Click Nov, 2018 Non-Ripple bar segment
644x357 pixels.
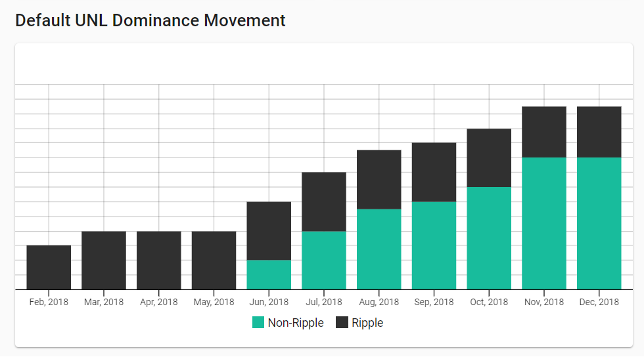point(544,223)
